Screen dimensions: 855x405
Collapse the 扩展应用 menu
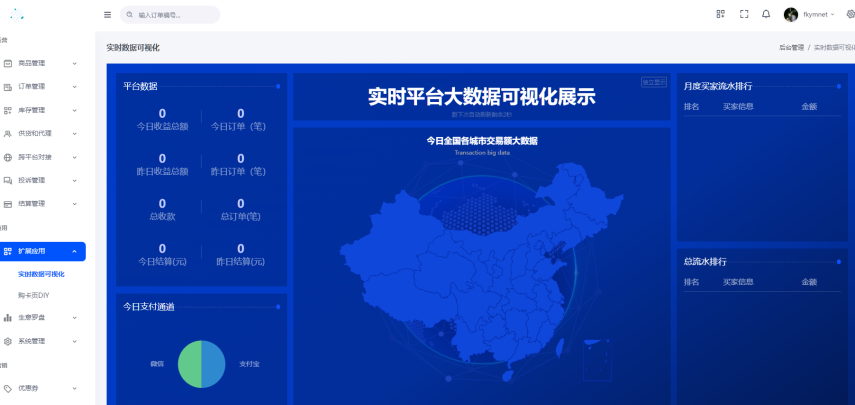[43, 251]
